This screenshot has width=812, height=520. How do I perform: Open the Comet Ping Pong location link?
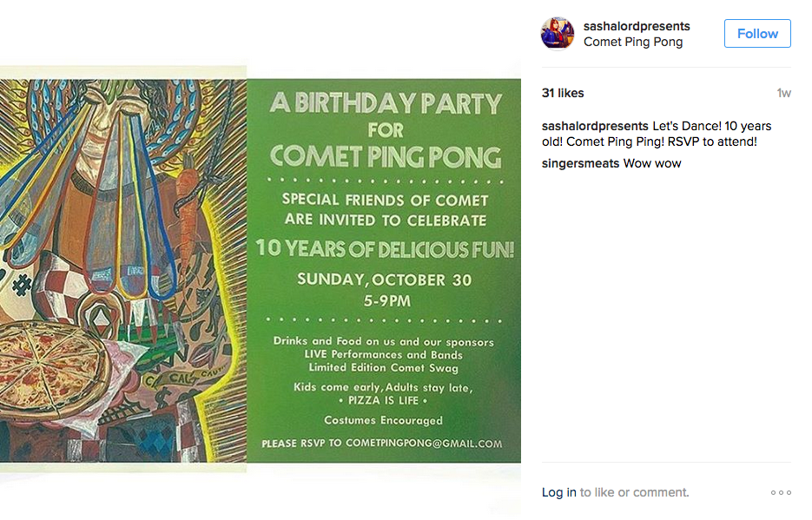point(633,42)
